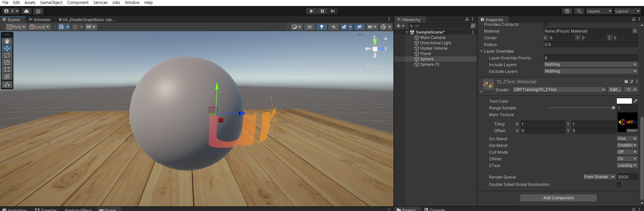
Task: Open material component options menu
Action: pyautogui.click(x=637, y=82)
